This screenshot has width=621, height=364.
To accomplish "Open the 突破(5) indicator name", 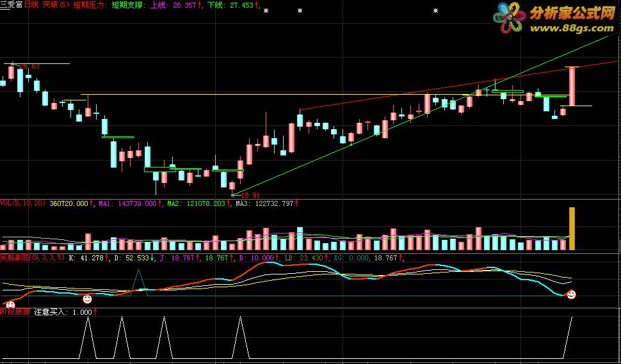I will [x=56, y=4].
